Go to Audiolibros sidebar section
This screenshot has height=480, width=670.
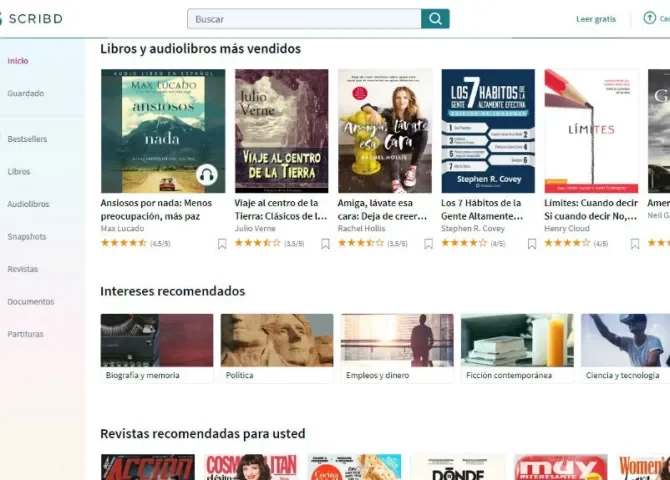point(28,204)
